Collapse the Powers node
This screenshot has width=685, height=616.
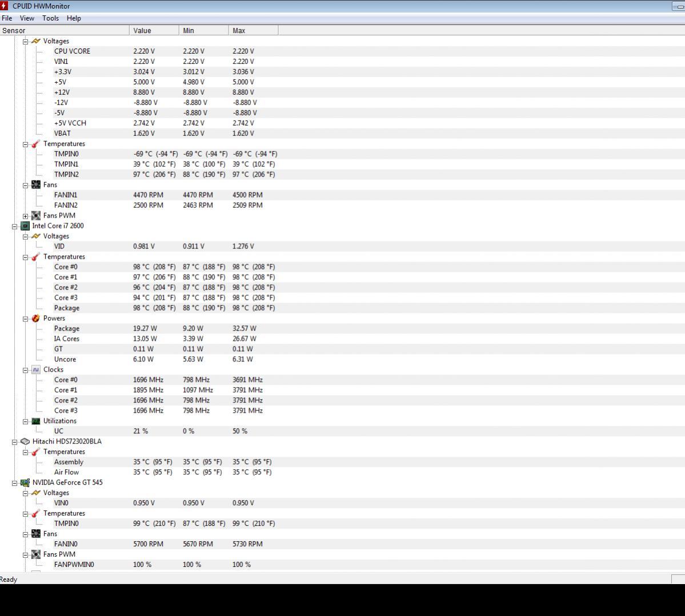point(25,319)
